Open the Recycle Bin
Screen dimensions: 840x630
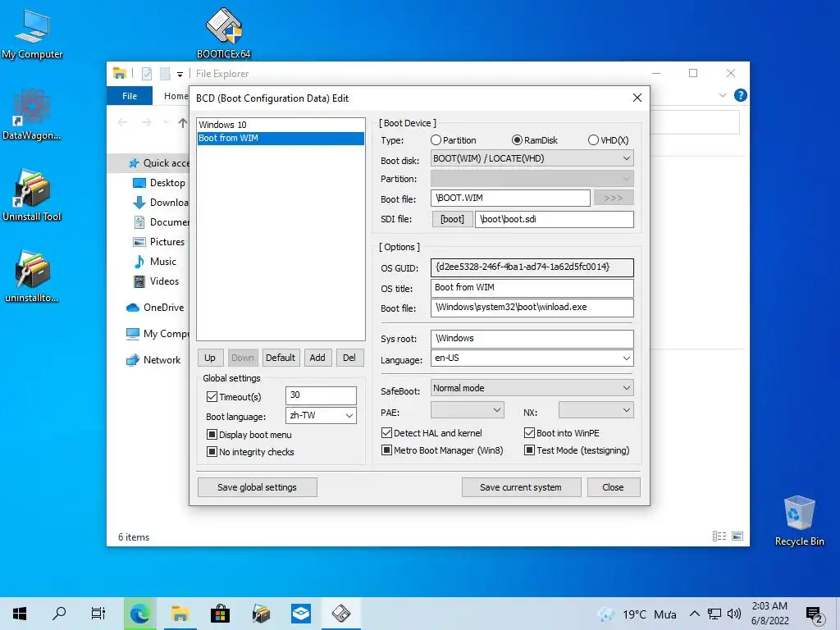[799, 521]
